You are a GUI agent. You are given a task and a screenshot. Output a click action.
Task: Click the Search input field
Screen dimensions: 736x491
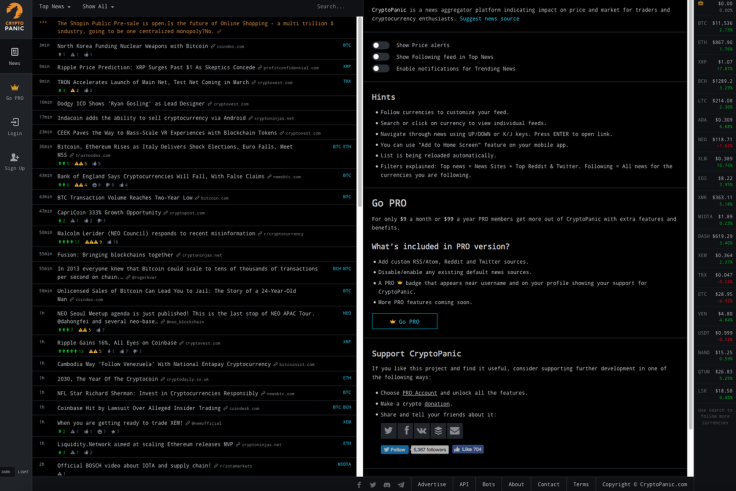click(331, 7)
